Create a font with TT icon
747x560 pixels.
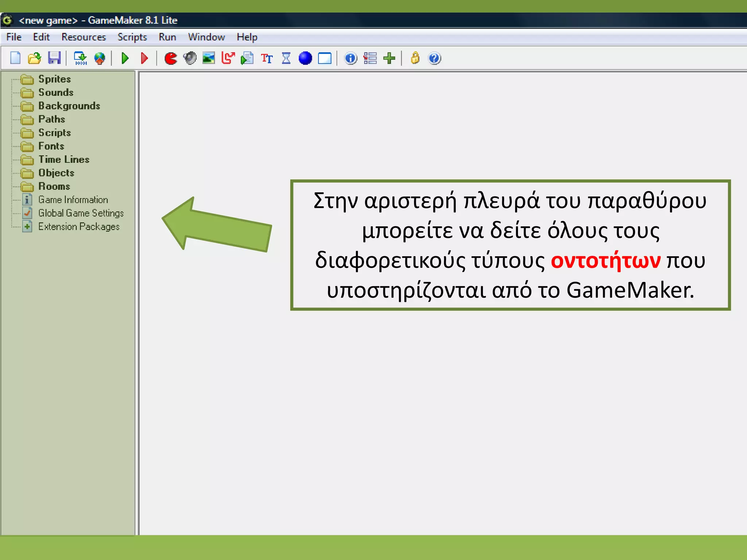267,58
